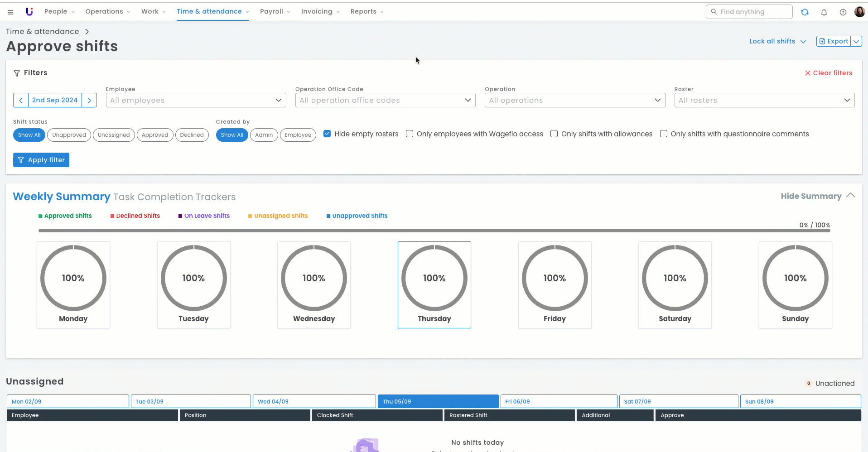Screen dimensions: 868x452
Task: Open the hamburger navigation menu
Action: pyautogui.click(x=10, y=12)
